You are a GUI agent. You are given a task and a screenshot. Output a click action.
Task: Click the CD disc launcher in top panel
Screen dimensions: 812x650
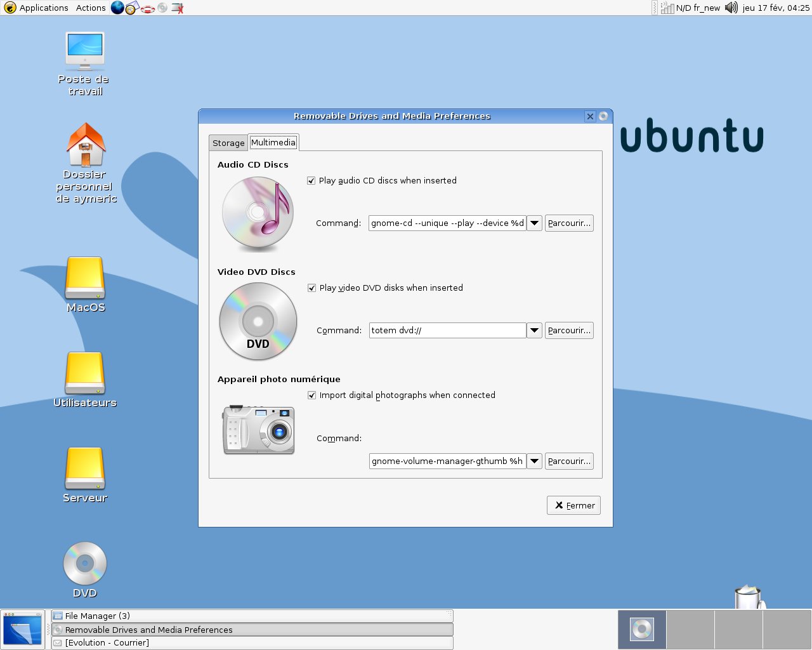pos(163,8)
